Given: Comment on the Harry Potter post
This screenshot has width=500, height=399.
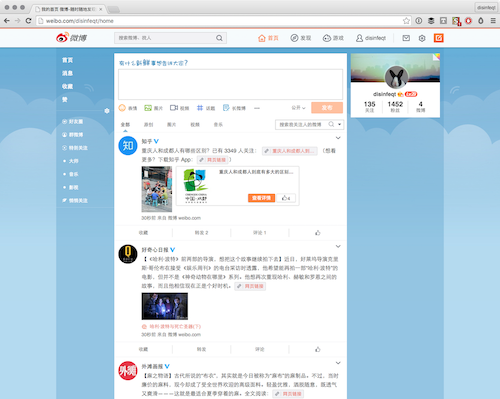Looking at the screenshot, I should point(260,349).
